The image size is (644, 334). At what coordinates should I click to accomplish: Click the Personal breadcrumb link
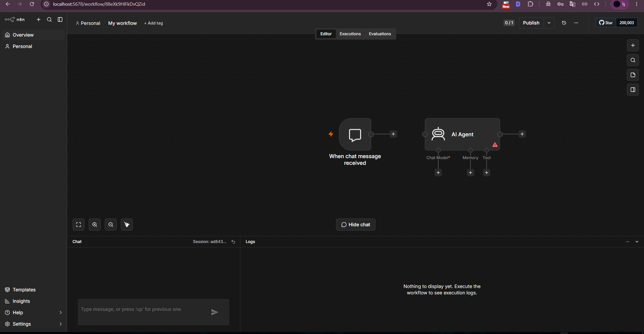(88, 23)
